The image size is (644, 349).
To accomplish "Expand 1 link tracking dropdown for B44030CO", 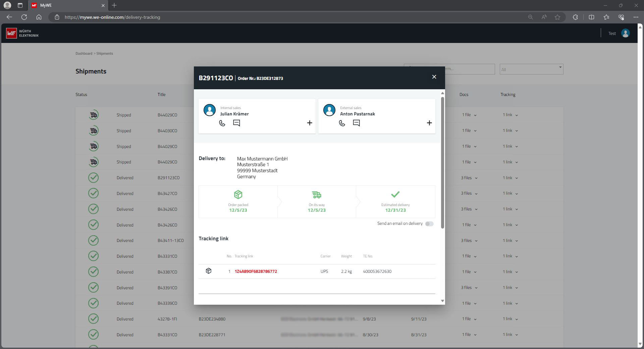I will click(x=510, y=131).
